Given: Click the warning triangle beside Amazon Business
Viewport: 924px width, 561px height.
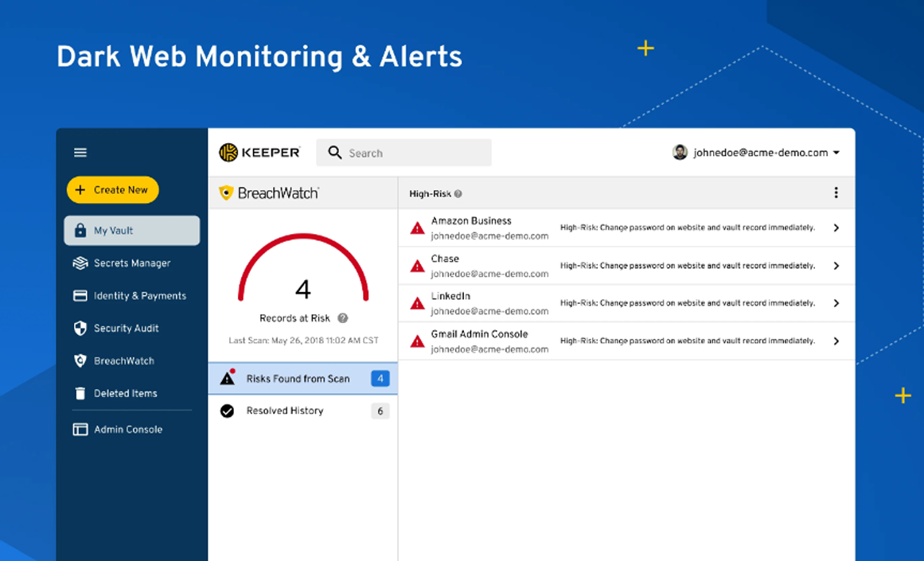Looking at the screenshot, I should tap(417, 227).
